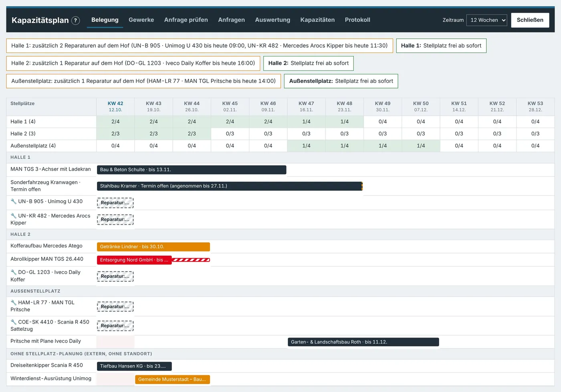Select the Winterdienst-Ausrüstung Unimog row label
Viewport: 561px width, 392px height.
[x=51, y=378]
